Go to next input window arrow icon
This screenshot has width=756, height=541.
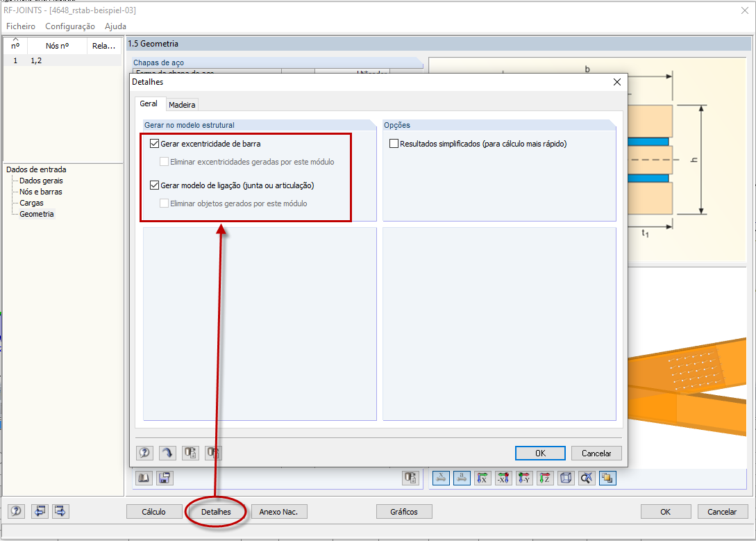pos(61,511)
